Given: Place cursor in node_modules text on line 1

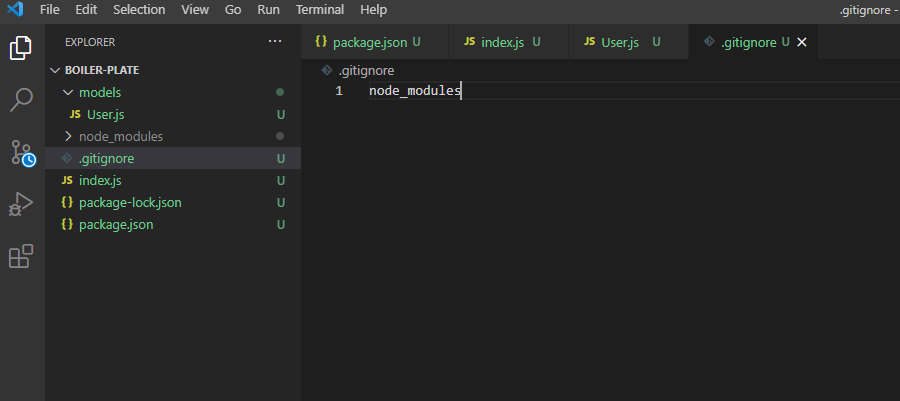Looking at the screenshot, I should (415, 91).
